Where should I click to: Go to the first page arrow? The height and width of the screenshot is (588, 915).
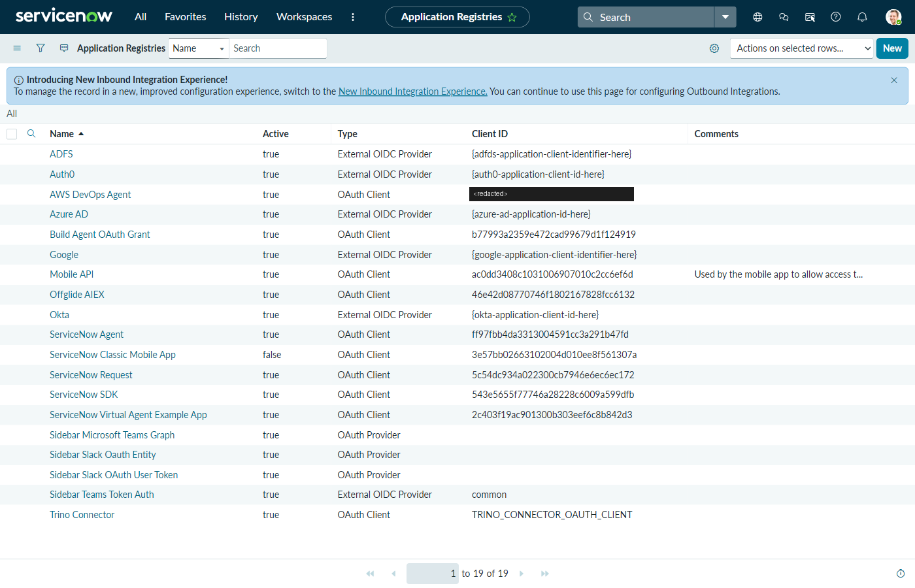click(x=370, y=574)
